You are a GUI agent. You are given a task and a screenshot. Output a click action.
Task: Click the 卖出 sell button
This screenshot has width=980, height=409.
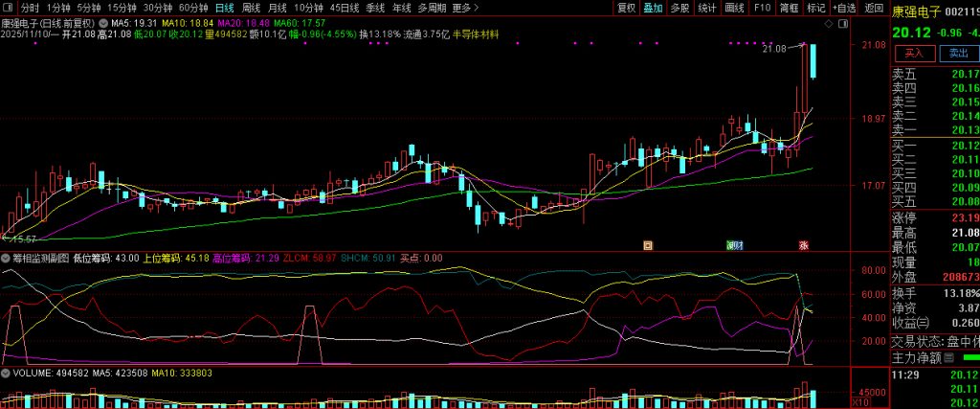coord(959,54)
